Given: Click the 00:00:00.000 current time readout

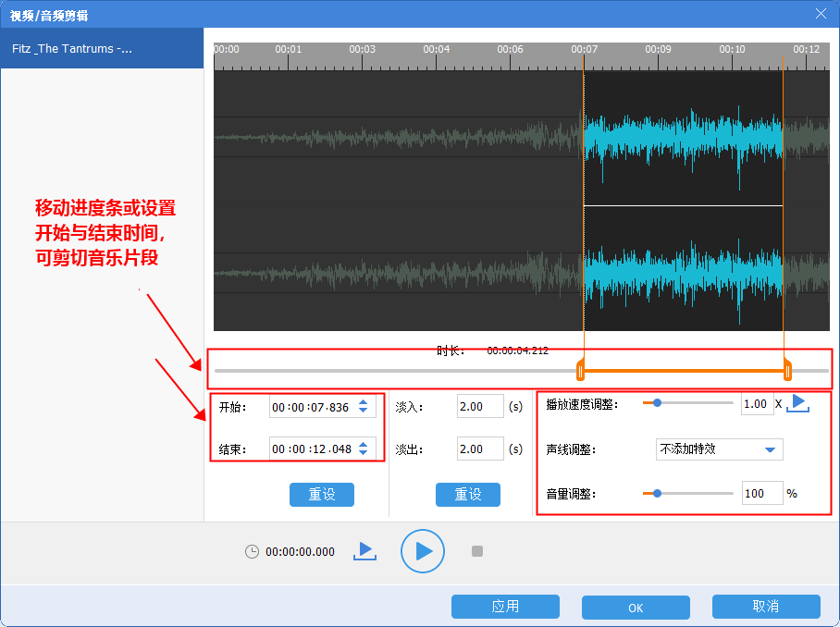Looking at the screenshot, I should click(300, 551).
